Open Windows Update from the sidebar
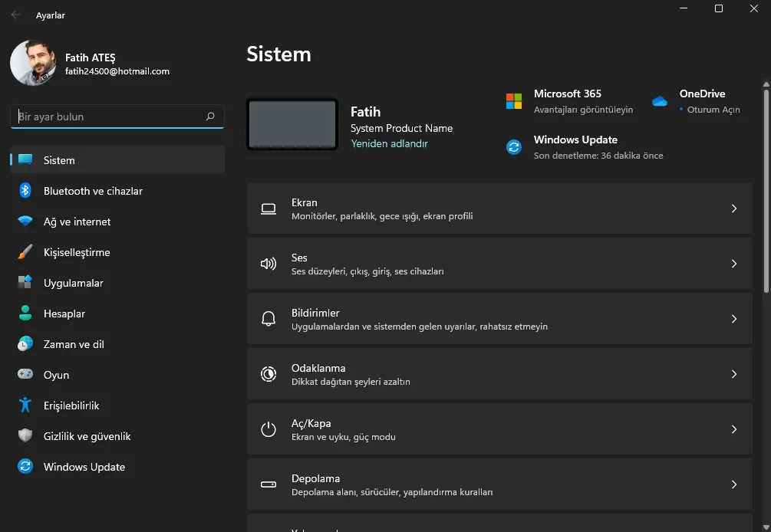The width and height of the screenshot is (771, 532). point(84,466)
